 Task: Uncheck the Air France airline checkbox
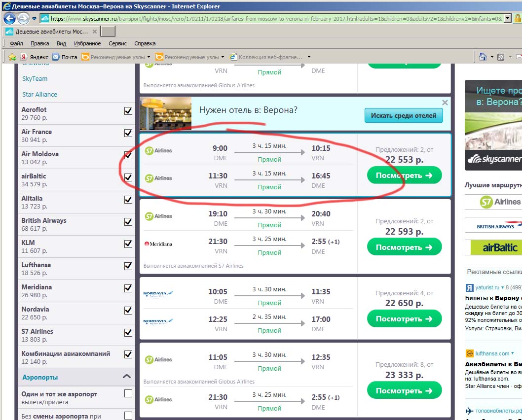pyautogui.click(x=128, y=133)
